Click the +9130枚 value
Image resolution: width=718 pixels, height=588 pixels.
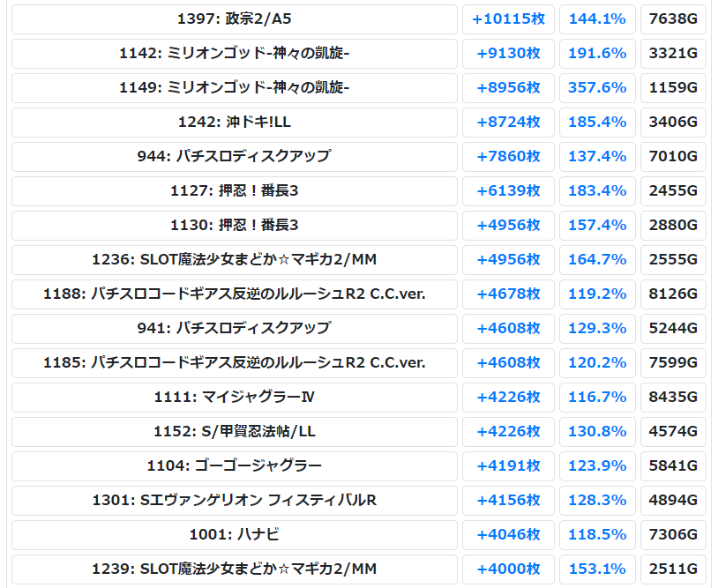coord(508,54)
